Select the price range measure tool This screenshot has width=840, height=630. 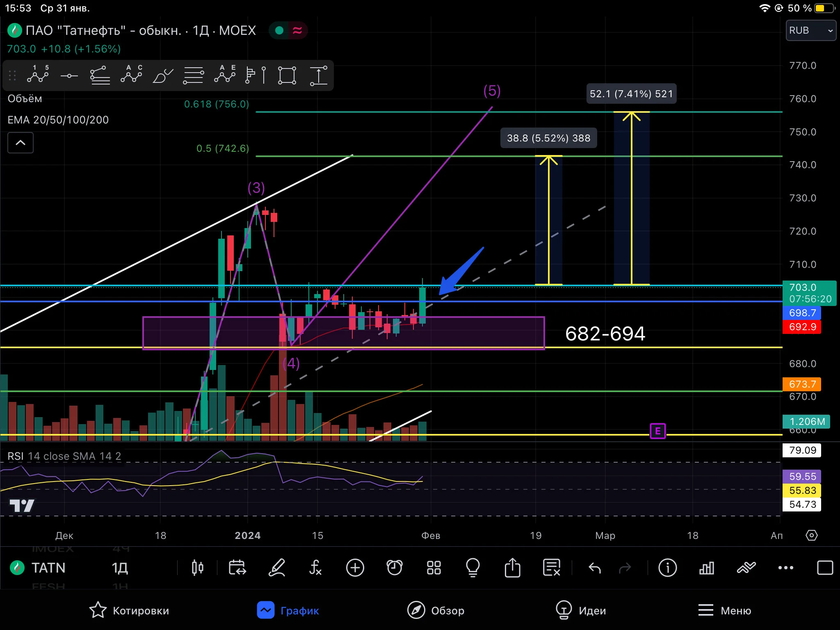[x=319, y=75]
